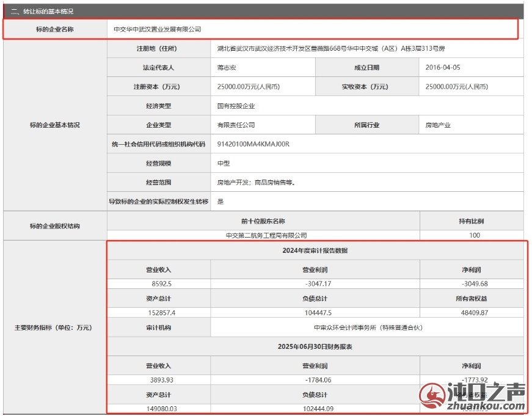The image size is (532, 416).
Task: Click revenue value 3893.93
Action: pyautogui.click(x=161, y=380)
